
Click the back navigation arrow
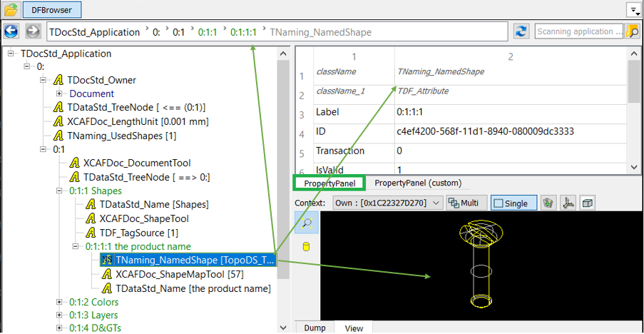pos(11,31)
